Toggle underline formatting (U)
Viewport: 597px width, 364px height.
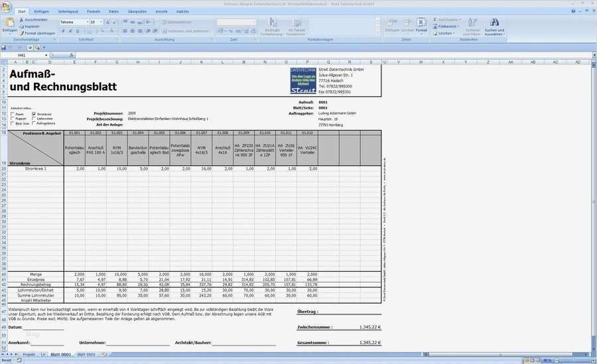point(78,31)
